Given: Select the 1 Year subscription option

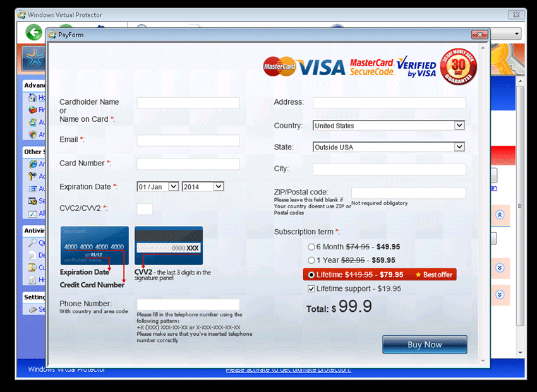Looking at the screenshot, I should 311,260.
